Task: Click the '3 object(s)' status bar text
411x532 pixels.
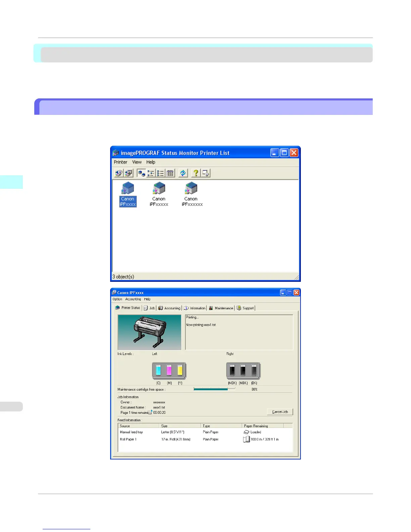Action: click(x=123, y=277)
